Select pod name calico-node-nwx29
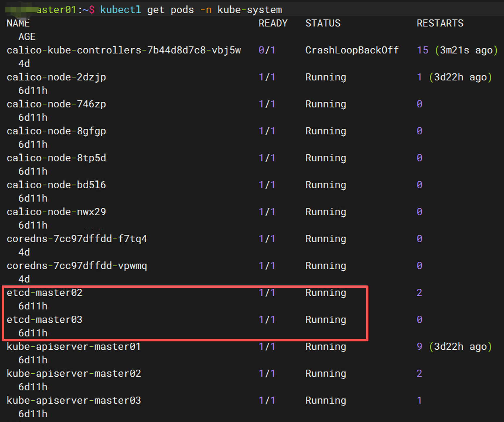The image size is (504, 422). (56, 212)
